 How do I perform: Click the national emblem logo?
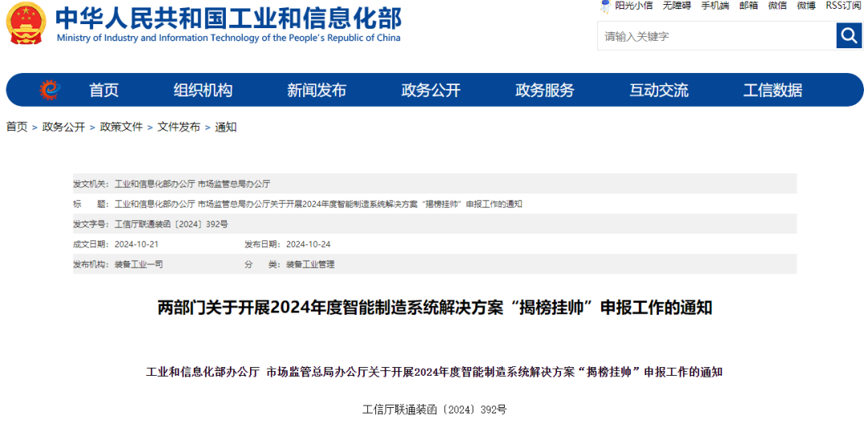pyautogui.click(x=27, y=24)
